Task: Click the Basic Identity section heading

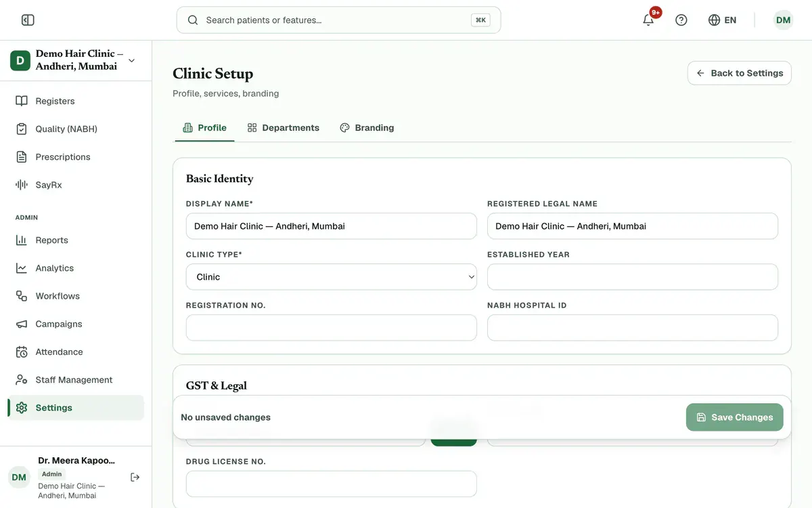Action: click(x=220, y=179)
